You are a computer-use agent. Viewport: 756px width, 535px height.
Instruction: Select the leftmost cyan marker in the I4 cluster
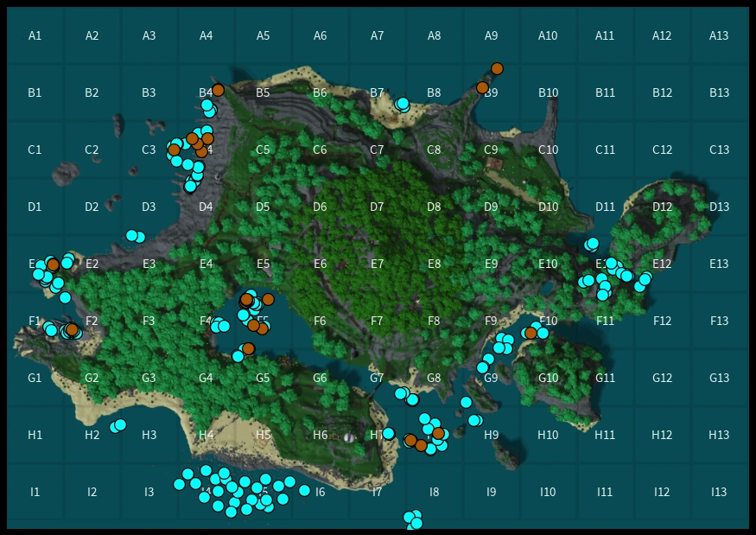(x=180, y=484)
